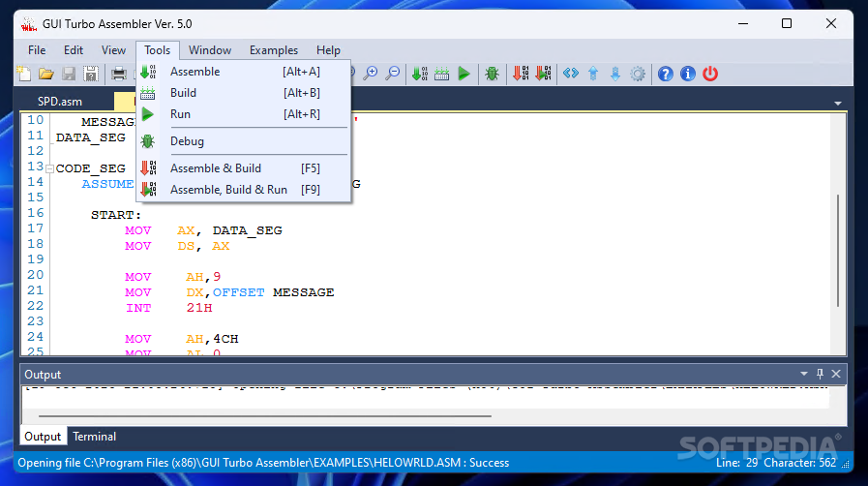Image resolution: width=868 pixels, height=486 pixels.
Task: Open the Edit menu
Action: 74,50
